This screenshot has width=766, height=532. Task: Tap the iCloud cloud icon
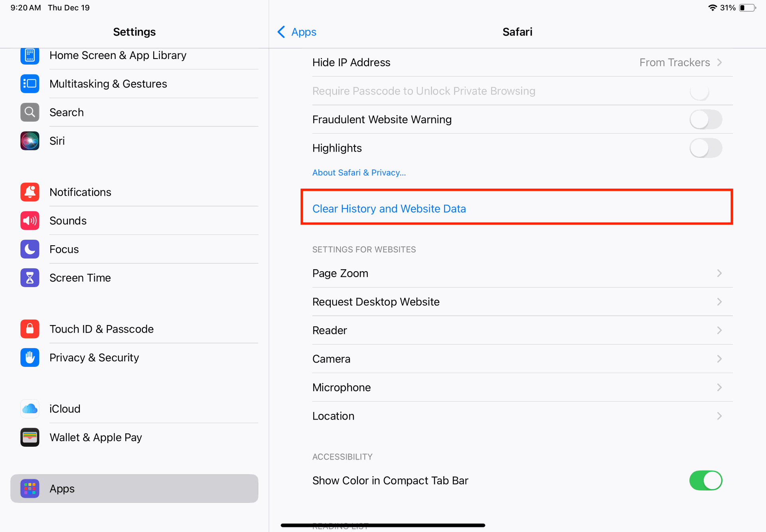pos(30,409)
